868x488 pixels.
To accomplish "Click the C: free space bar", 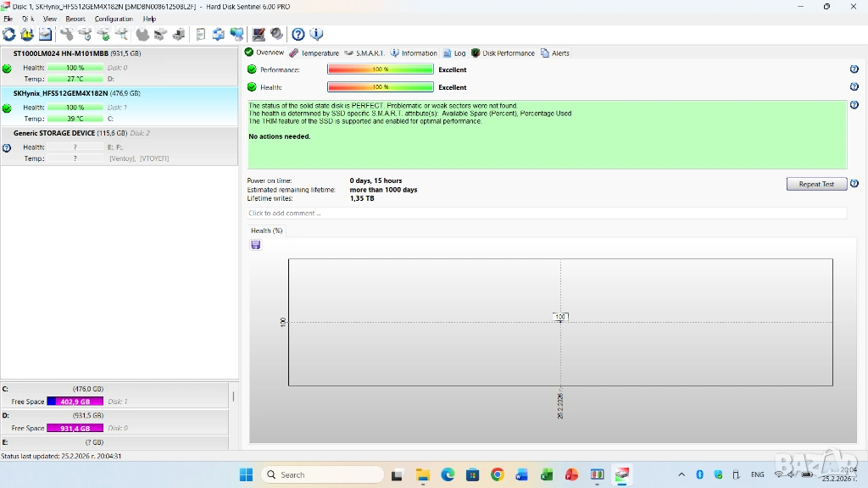I will 75,402.
